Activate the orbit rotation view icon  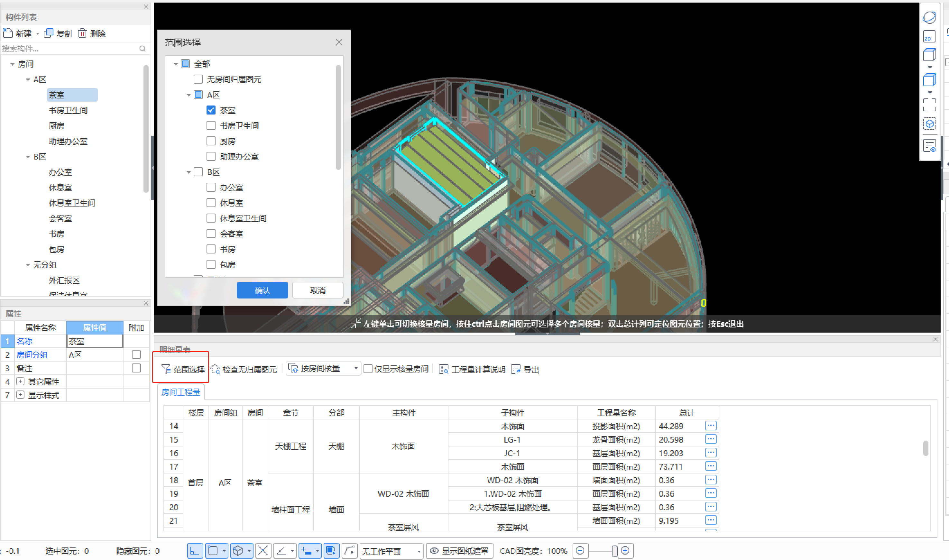click(x=929, y=17)
